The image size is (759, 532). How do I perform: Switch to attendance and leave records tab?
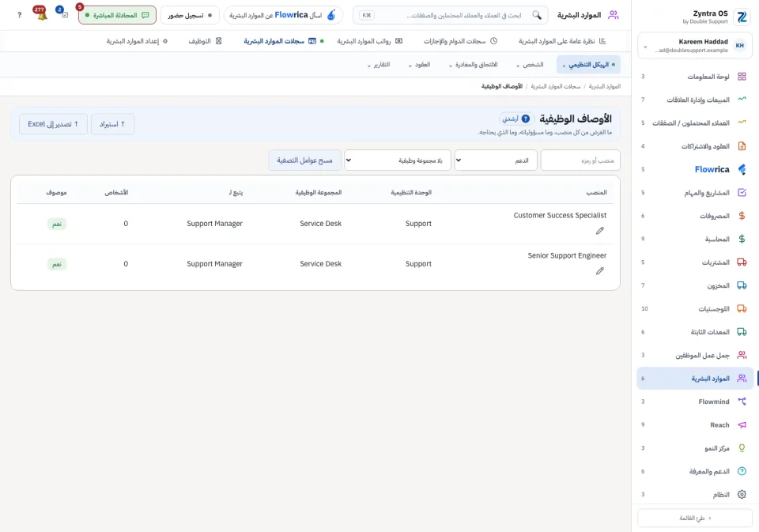[460, 41]
